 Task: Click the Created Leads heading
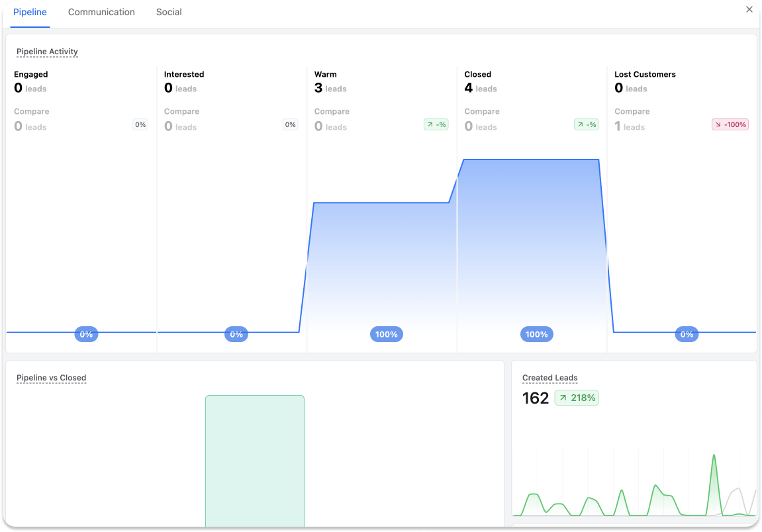tap(549, 378)
